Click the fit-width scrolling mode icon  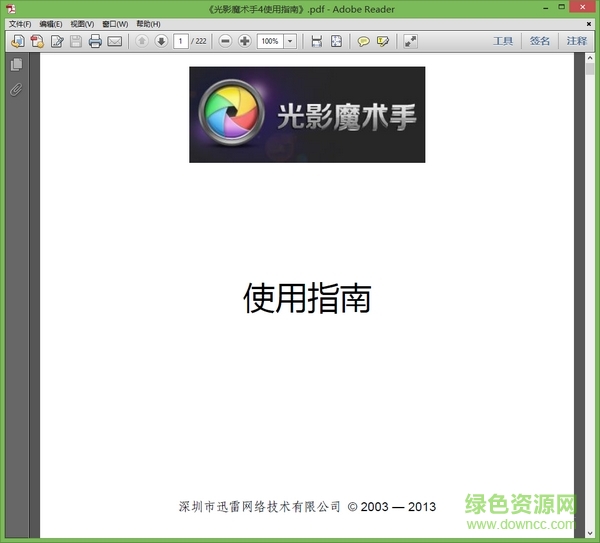point(316,41)
